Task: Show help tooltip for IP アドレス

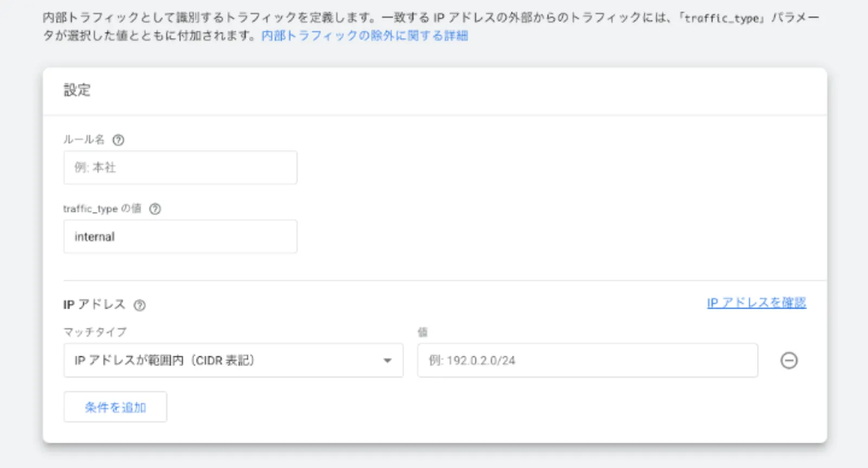Action: [140, 305]
